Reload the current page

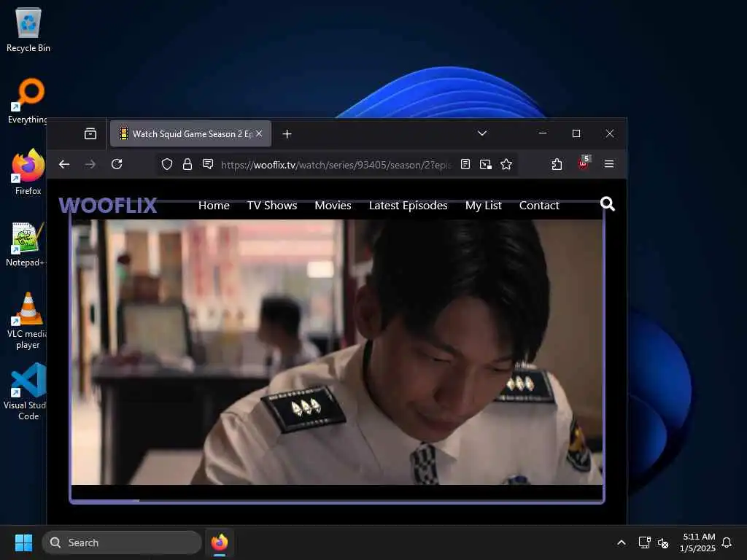tap(117, 164)
